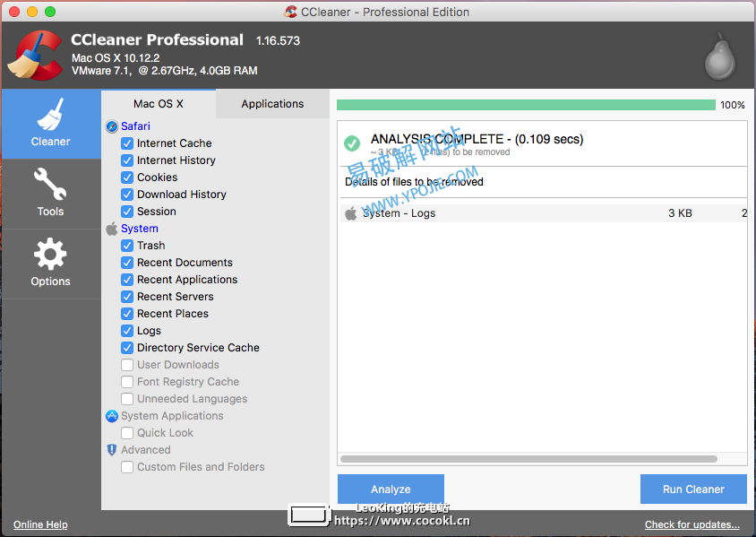
Task: Toggle the Download History checkbox
Action: [x=127, y=195]
